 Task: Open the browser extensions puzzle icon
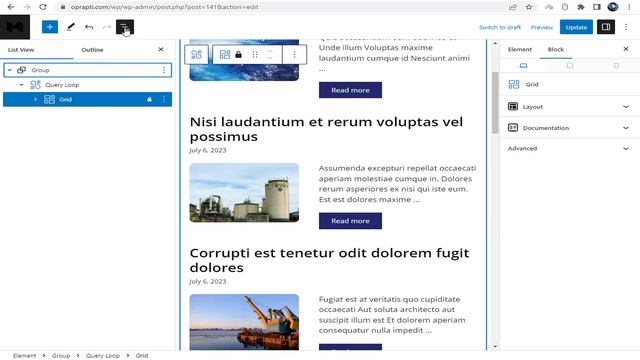580,7
